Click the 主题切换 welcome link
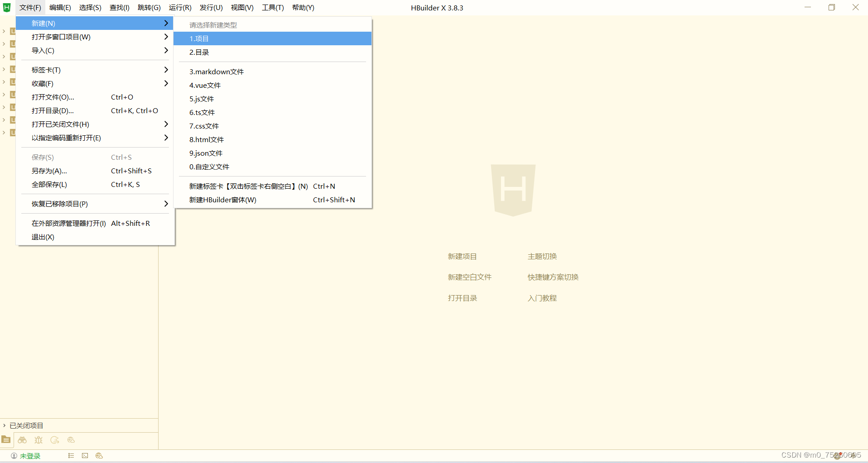Viewport: 868px width, 463px height. click(x=542, y=256)
